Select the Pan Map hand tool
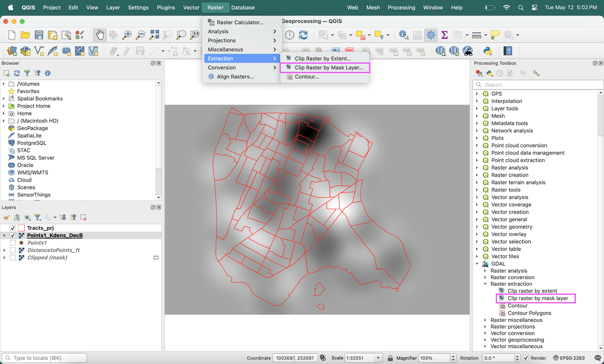 point(100,35)
